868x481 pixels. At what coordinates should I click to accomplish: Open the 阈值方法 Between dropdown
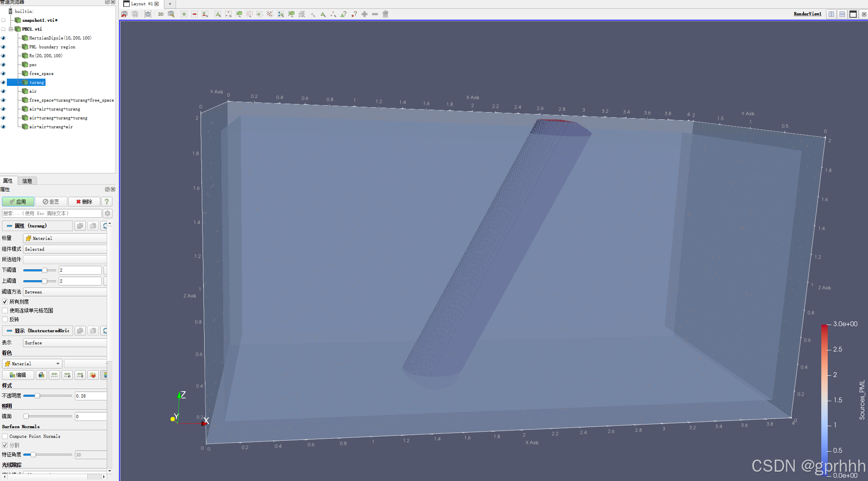coord(64,292)
